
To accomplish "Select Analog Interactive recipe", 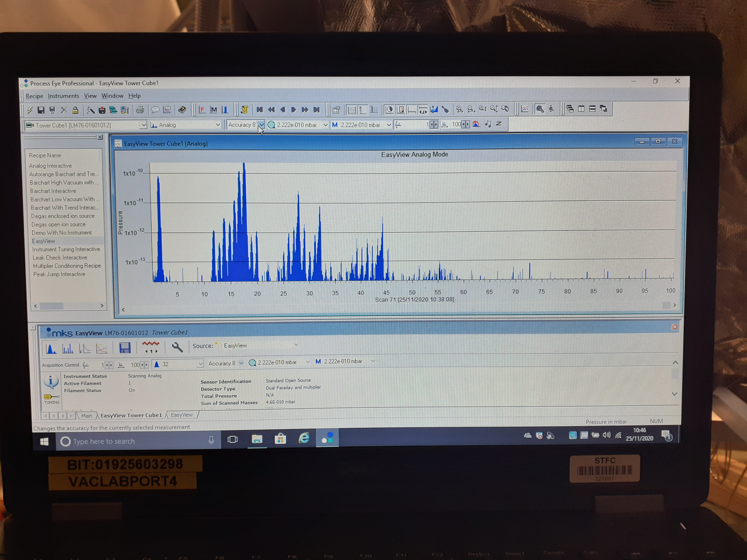I will click(x=50, y=166).
